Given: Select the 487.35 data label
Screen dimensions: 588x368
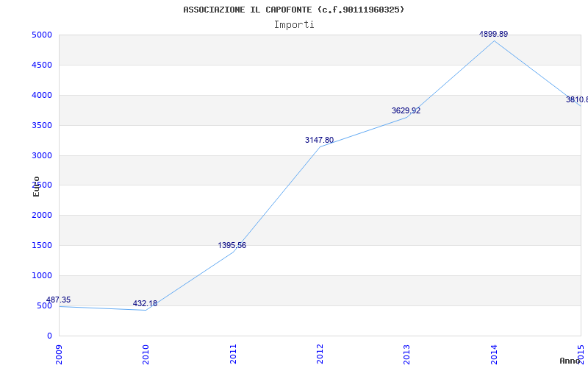Looking at the screenshot, I should pyautogui.click(x=58, y=300).
